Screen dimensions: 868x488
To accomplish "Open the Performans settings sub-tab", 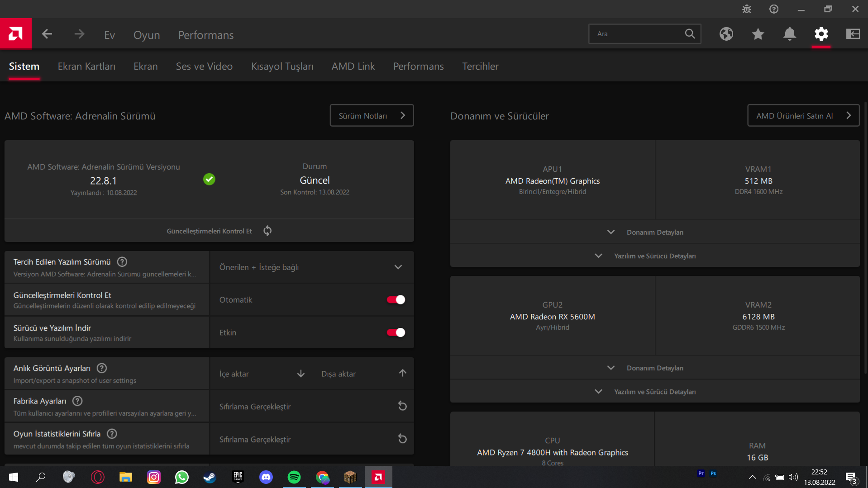I will 418,66.
